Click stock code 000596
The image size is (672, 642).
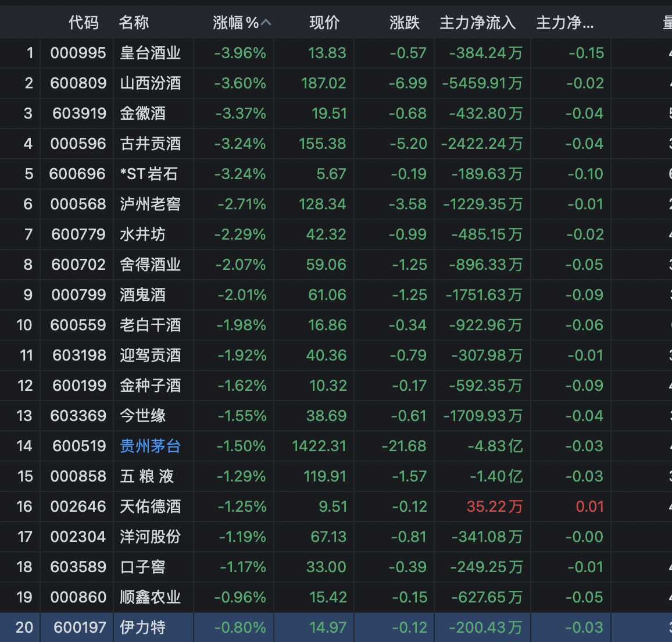(x=78, y=144)
